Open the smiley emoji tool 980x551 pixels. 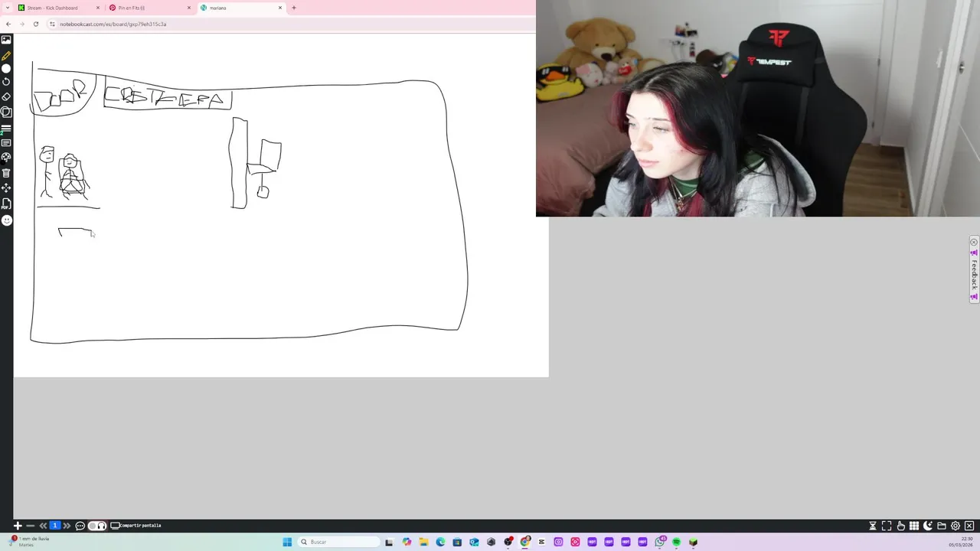(x=6, y=220)
